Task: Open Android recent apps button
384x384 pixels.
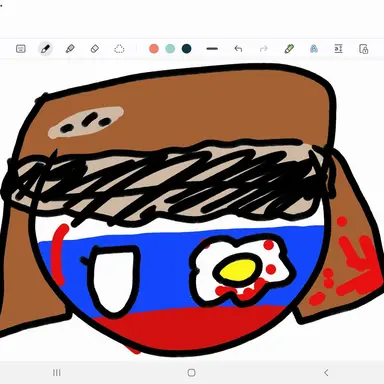Action: [x=57, y=373]
